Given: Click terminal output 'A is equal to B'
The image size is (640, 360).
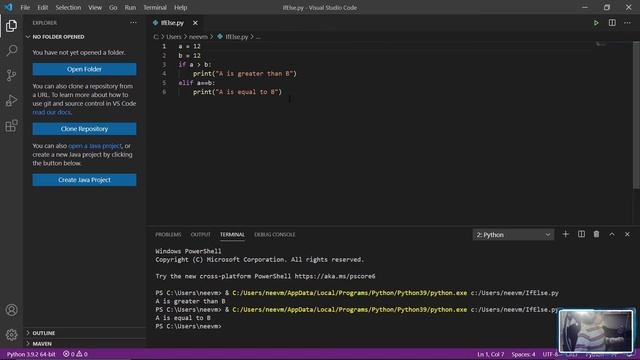Looking at the screenshot, I should (183, 318).
